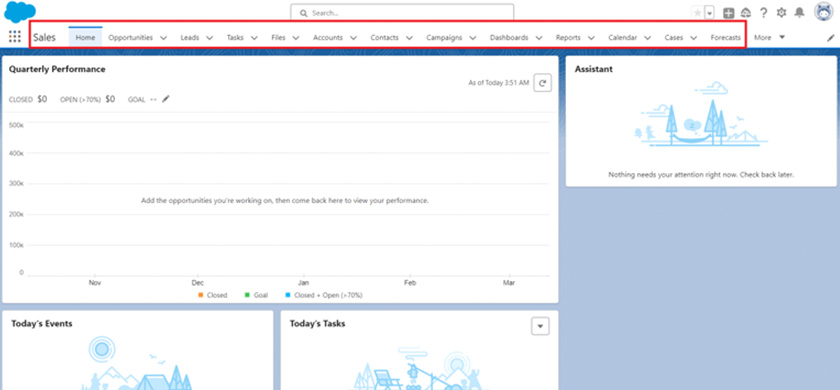The image size is (840, 390).
Task: Switch to the Leads tab
Action: 190,38
